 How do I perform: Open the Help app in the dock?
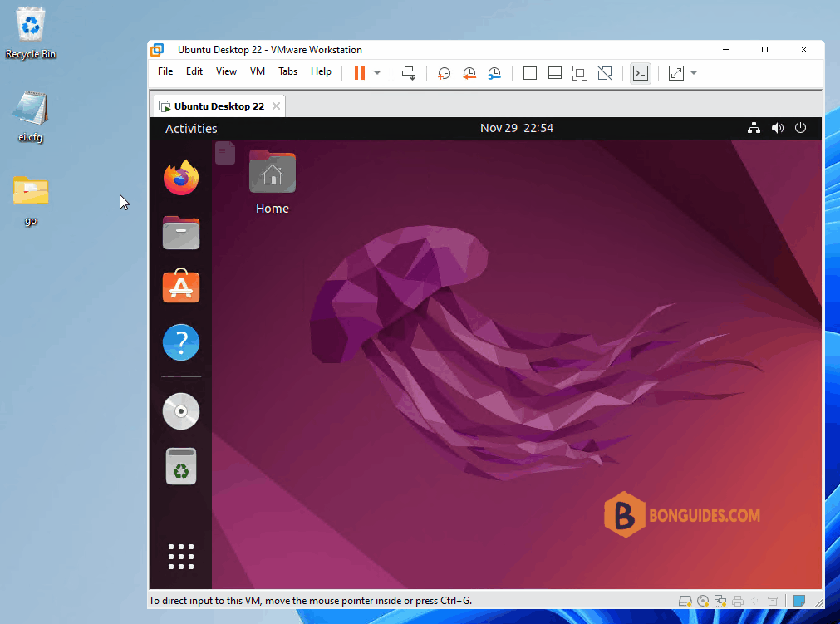pyautogui.click(x=181, y=342)
